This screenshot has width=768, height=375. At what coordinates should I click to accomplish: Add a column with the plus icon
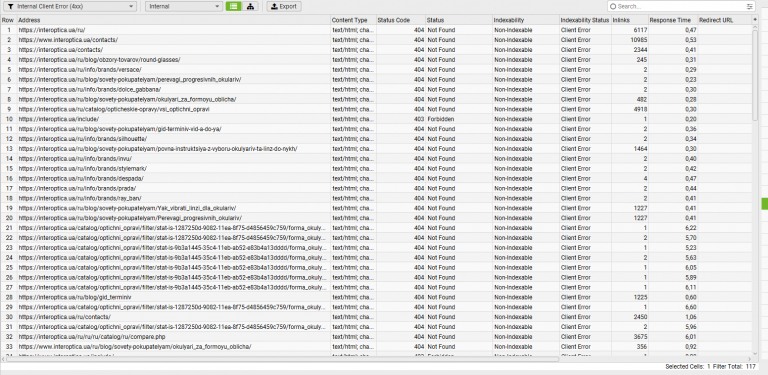pos(755,20)
